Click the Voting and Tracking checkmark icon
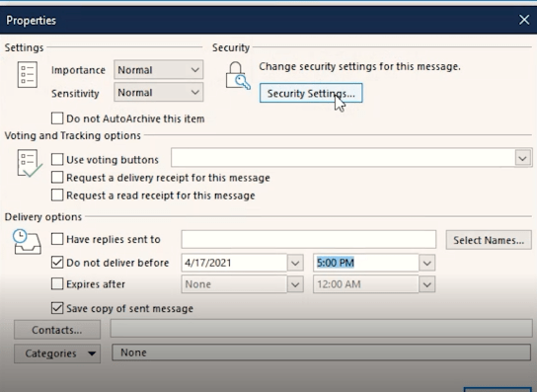This screenshot has width=537, height=392. click(x=30, y=164)
